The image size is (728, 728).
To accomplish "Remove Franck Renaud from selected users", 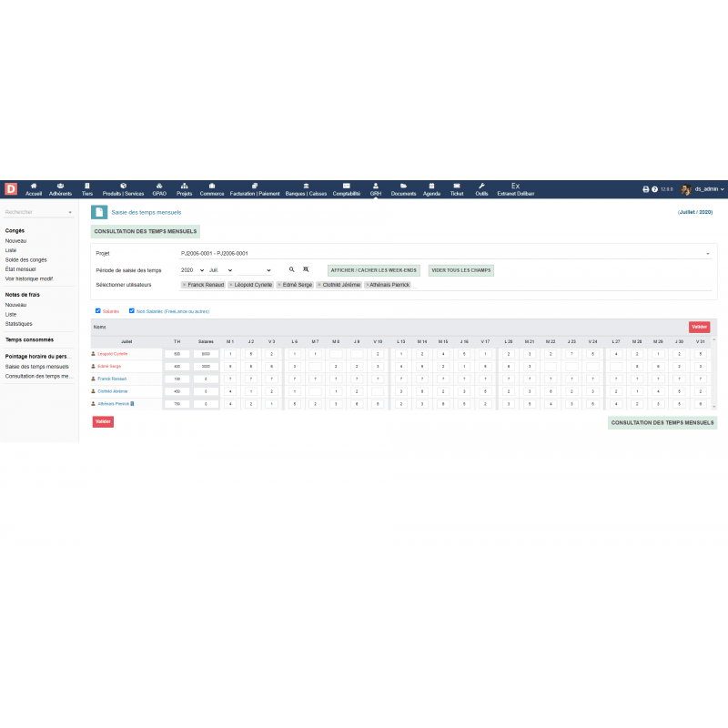I will pos(185,285).
